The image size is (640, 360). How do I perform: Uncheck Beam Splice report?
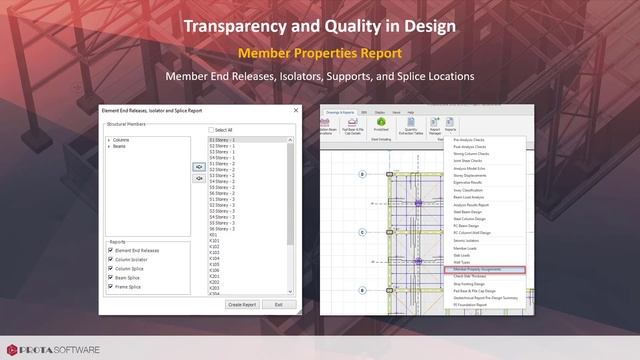click(110, 277)
